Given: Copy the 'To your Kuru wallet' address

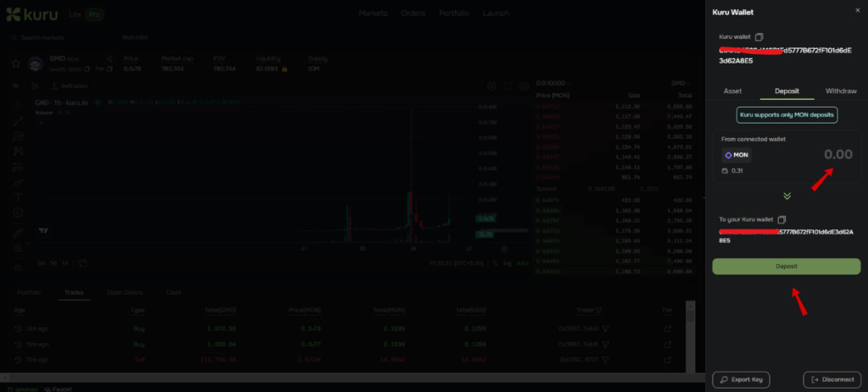Looking at the screenshot, I should click(x=782, y=219).
